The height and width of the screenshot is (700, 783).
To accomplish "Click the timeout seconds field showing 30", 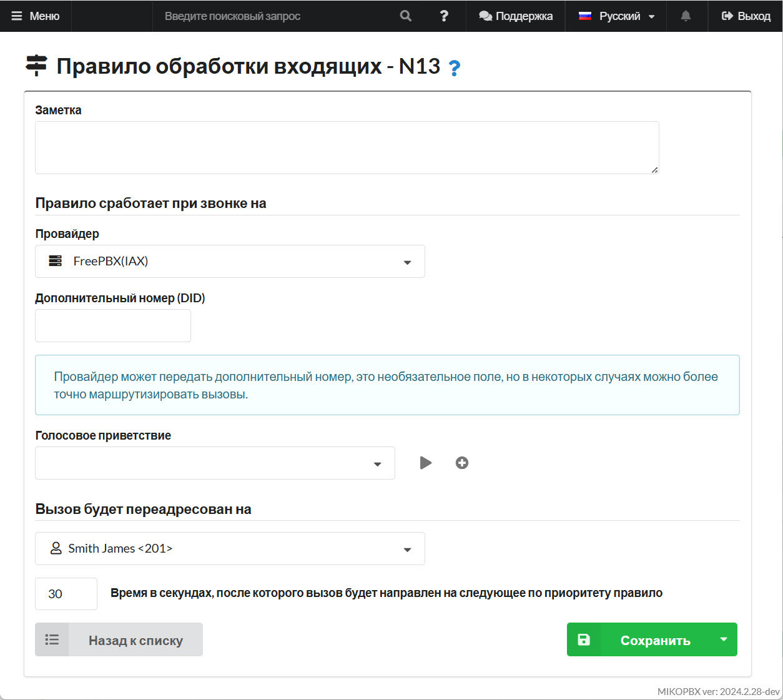I will click(x=66, y=594).
